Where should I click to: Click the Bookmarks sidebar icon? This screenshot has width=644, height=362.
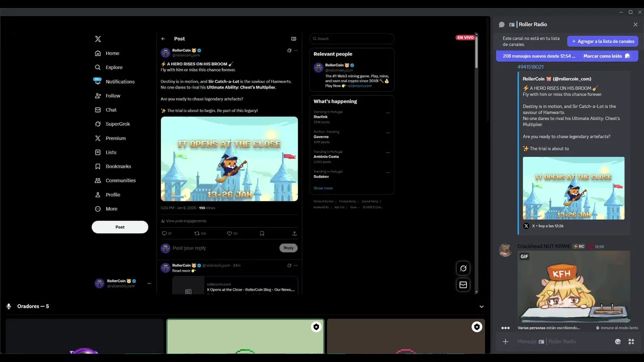click(x=98, y=166)
